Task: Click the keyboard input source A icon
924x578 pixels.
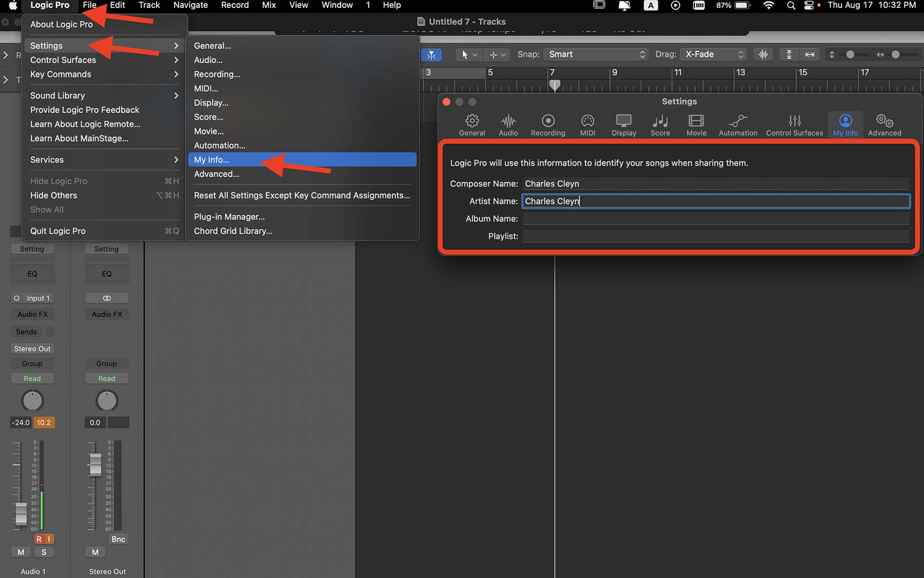Action: [651, 6]
